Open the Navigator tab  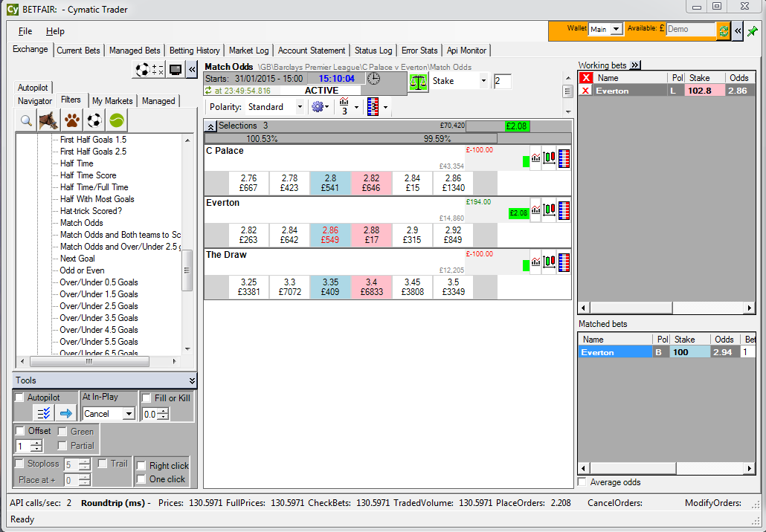click(35, 100)
